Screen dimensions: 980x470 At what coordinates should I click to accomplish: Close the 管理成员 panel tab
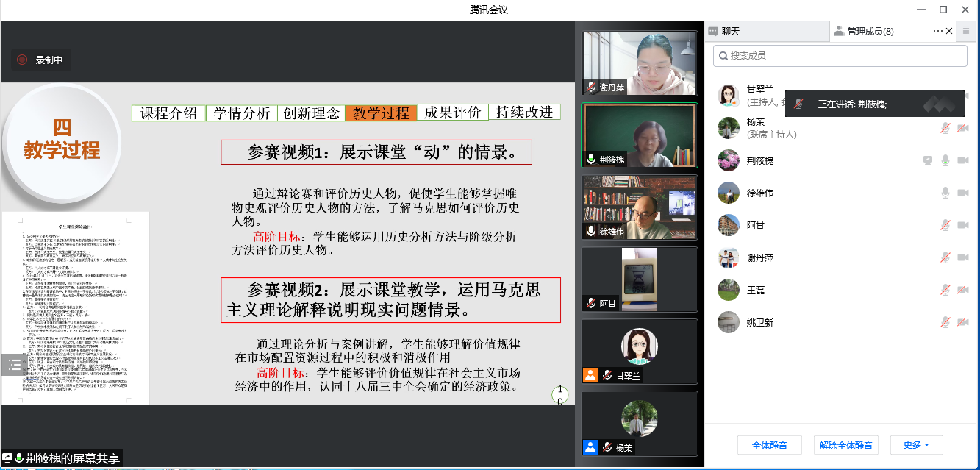pyautogui.click(x=949, y=31)
